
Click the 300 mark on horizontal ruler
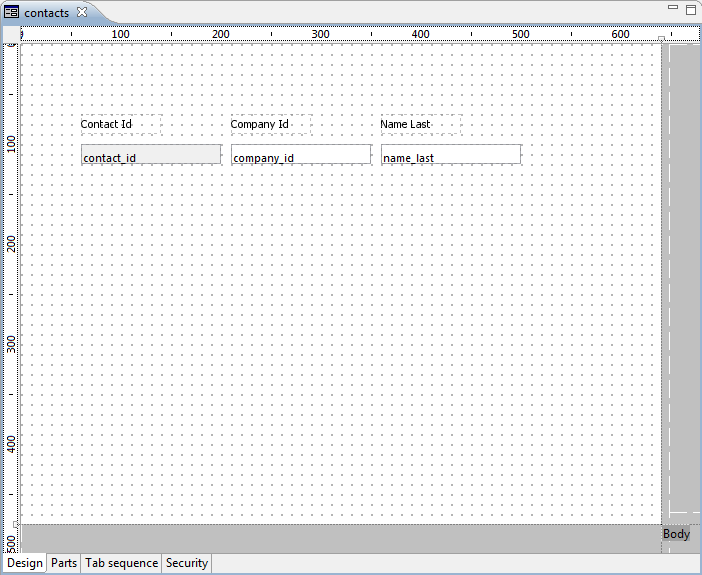point(321,34)
